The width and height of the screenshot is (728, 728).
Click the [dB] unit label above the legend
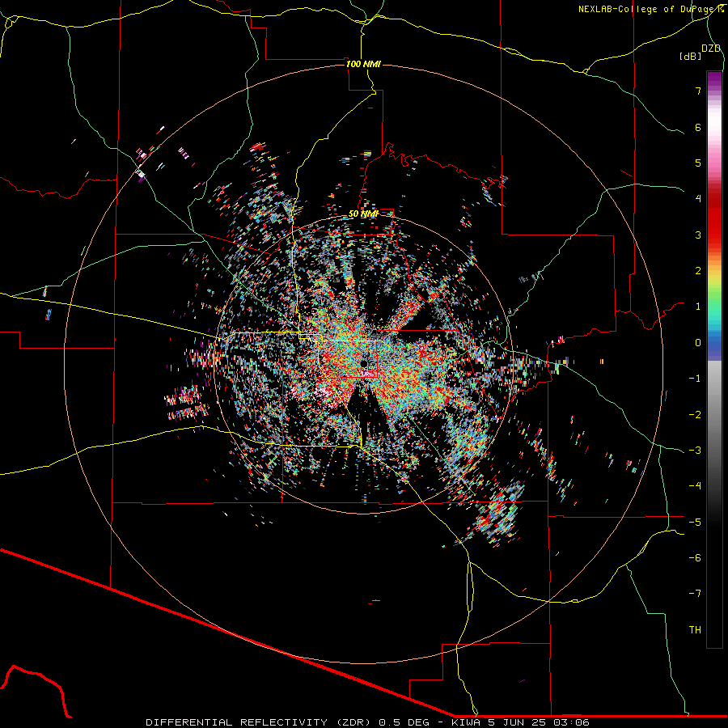[691, 56]
